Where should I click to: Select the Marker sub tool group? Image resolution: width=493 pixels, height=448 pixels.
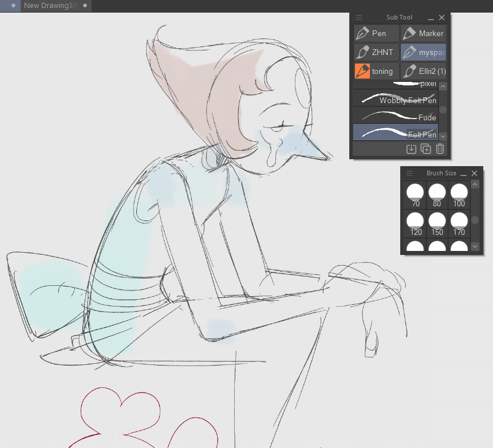pyautogui.click(x=423, y=33)
